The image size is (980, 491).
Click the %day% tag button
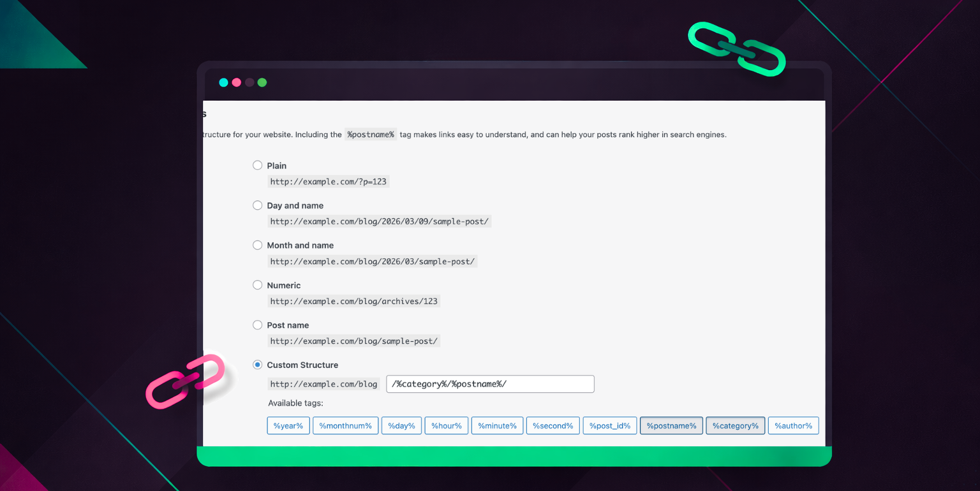(401, 426)
